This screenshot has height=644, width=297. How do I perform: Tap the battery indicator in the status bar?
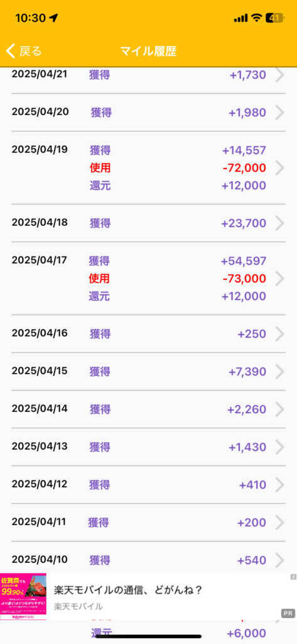274,18
